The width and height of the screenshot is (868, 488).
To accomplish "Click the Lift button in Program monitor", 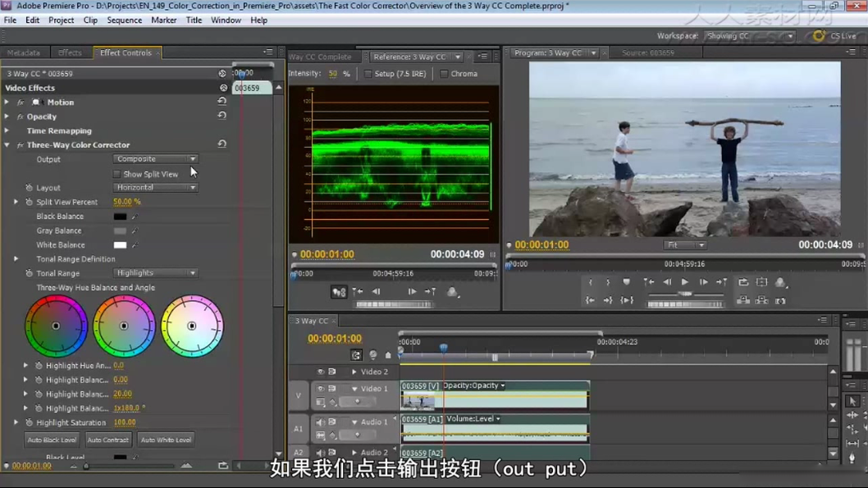I will point(743,300).
